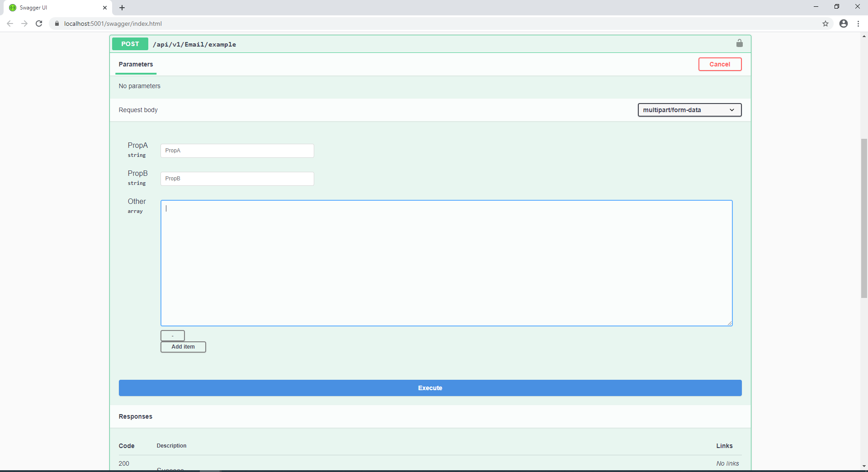Click the authorization lock icon for /api/v1/Email/example
This screenshot has height=472, width=868.
[740, 43]
